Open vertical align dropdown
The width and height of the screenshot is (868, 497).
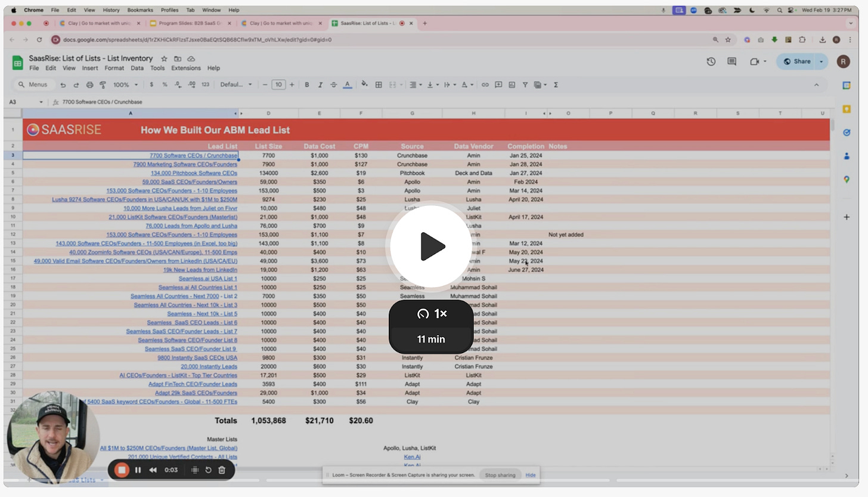click(432, 85)
